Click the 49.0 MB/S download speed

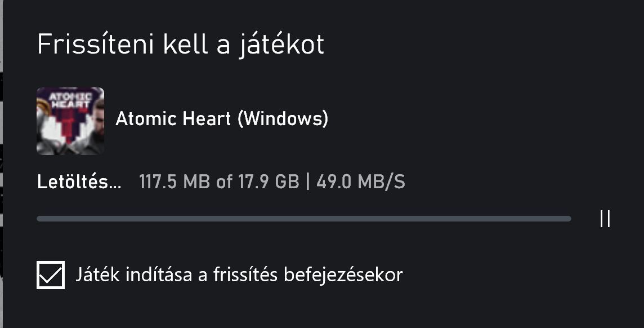point(361,182)
